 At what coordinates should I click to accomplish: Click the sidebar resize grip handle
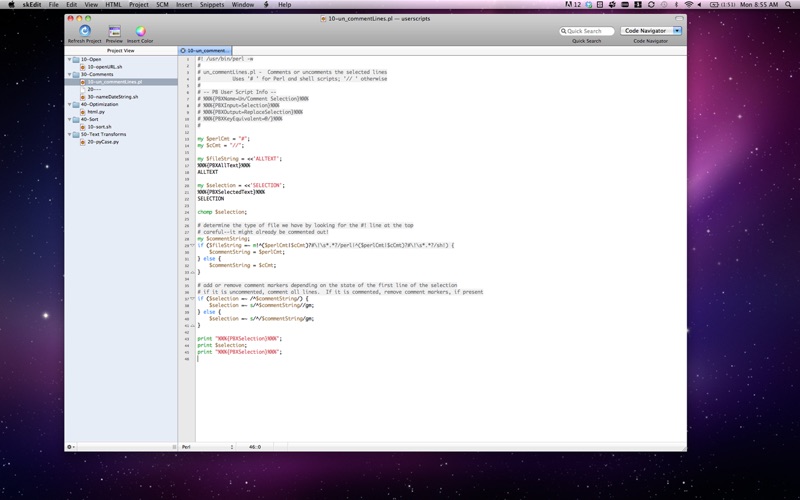[174, 447]
